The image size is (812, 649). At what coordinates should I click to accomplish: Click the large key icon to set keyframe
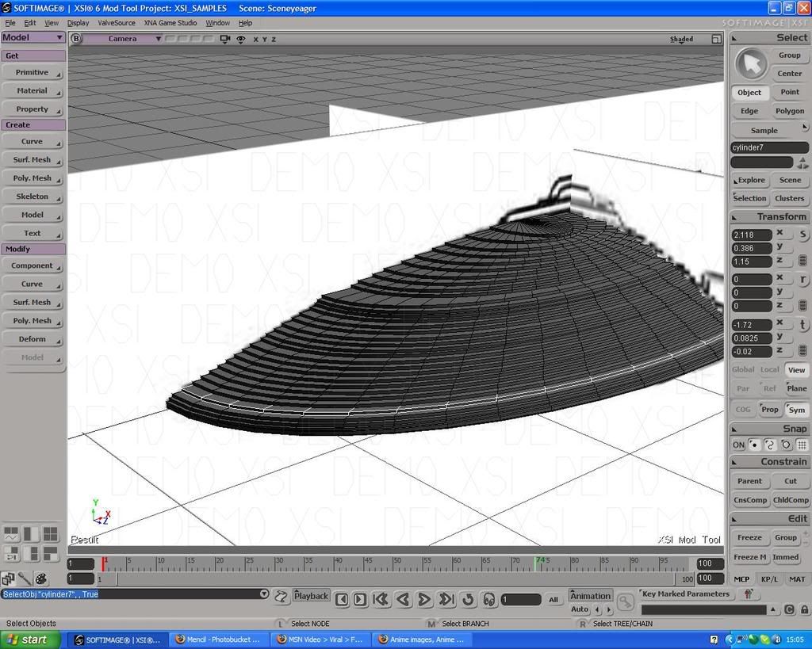coord(626,601)
